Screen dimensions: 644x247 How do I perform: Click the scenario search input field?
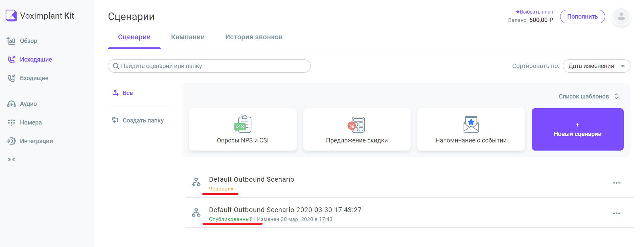pos(209,66)
